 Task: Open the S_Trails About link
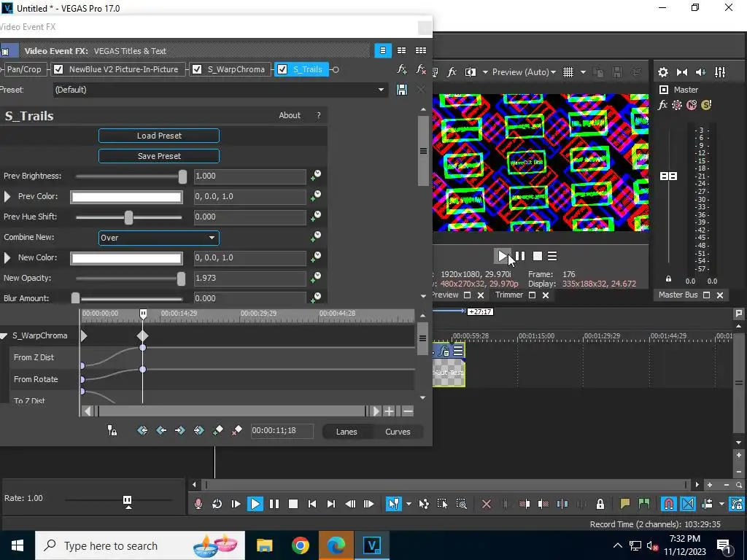click(290, 115)
